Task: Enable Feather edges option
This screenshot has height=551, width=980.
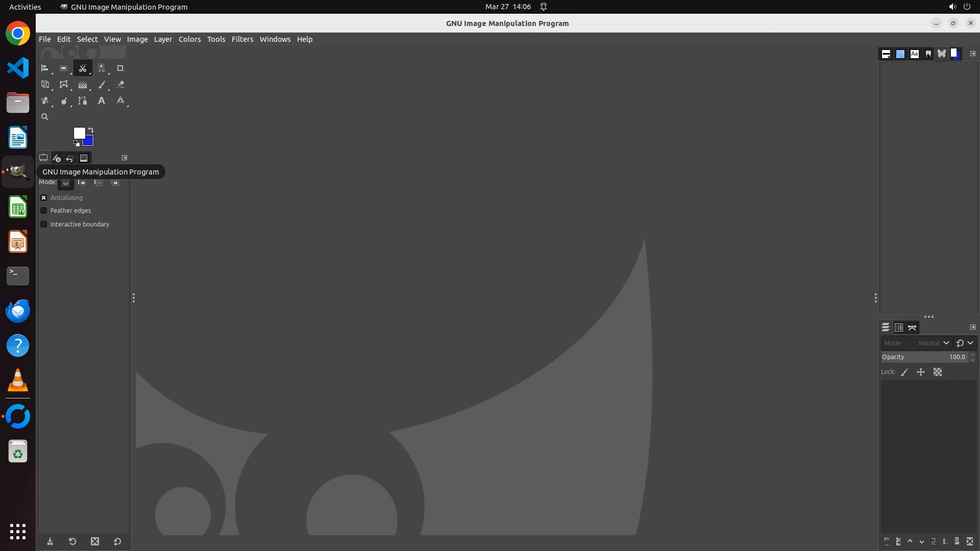Action: pos(44,211)
